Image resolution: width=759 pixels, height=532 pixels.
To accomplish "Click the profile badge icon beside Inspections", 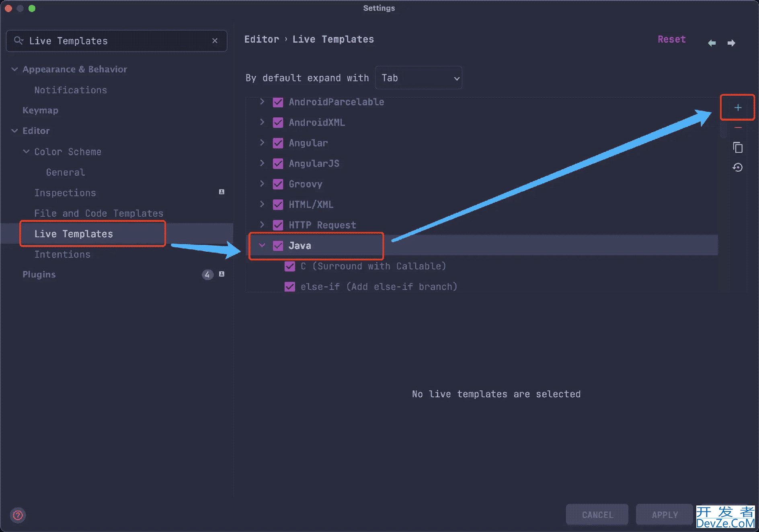I will [222, 192].
